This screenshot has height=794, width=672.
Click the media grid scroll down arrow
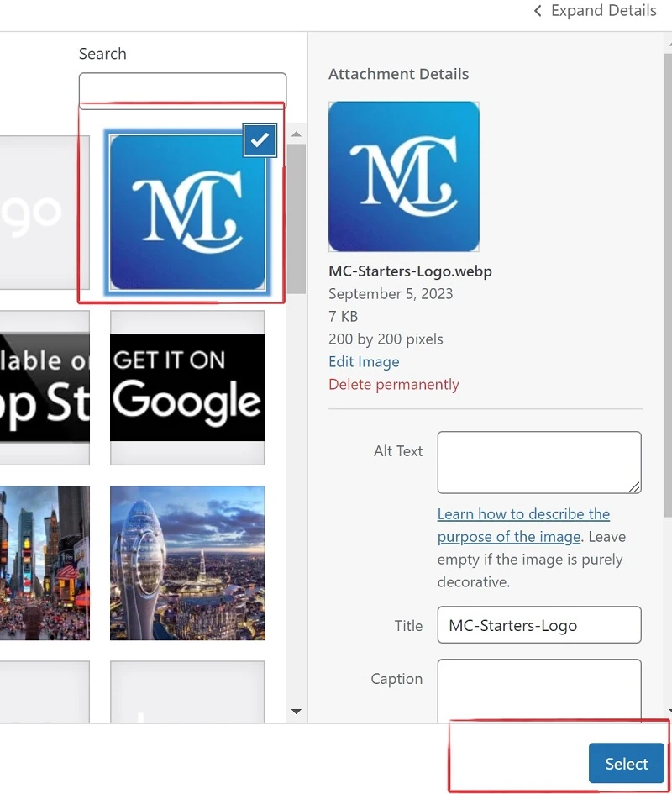point(297,712)
